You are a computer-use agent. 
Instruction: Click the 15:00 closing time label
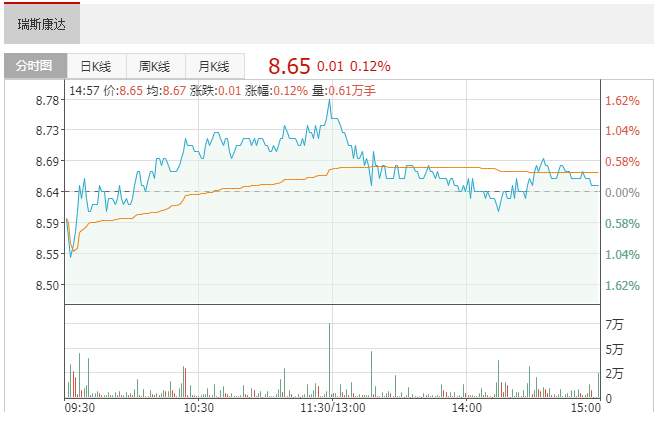tap(585, 408)
